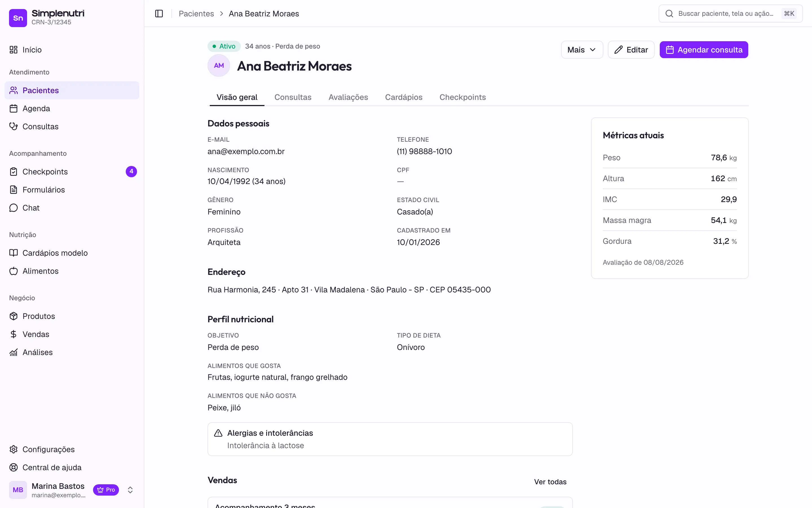The width and height of the screenshot is (812, 508).
Task: Click the phone number (11) 98888-1010
Action: coord(424,152)
